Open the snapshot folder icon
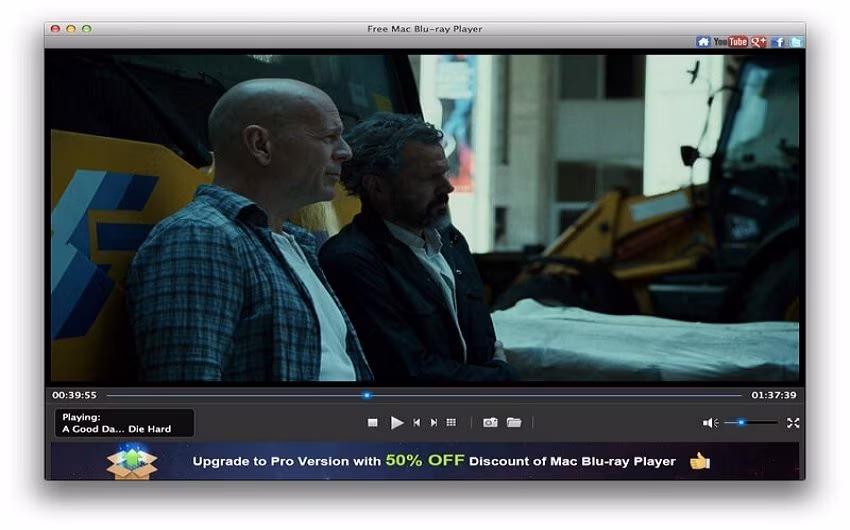This screenshot has height=530, width=850. coord(514,423)
